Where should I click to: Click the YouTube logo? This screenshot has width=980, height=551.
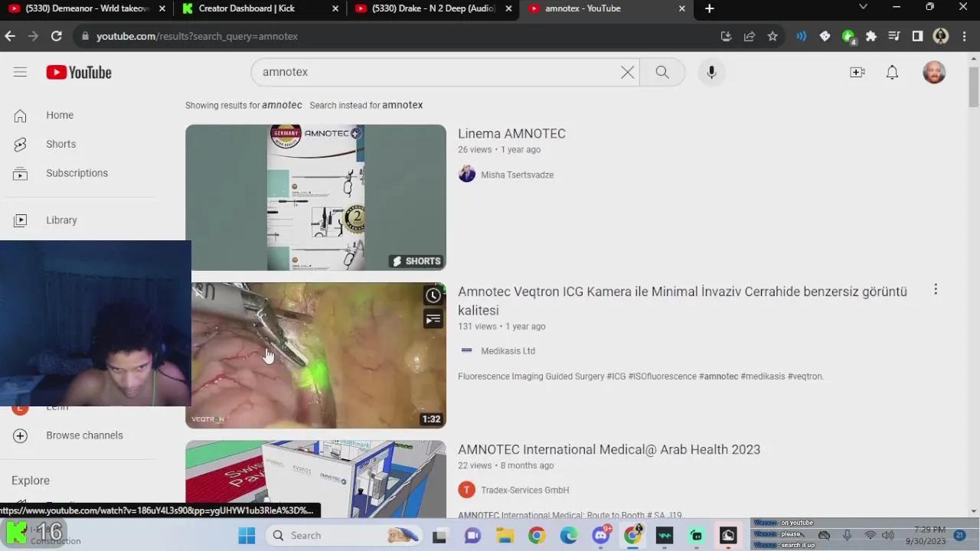click(x=79, y=72)
